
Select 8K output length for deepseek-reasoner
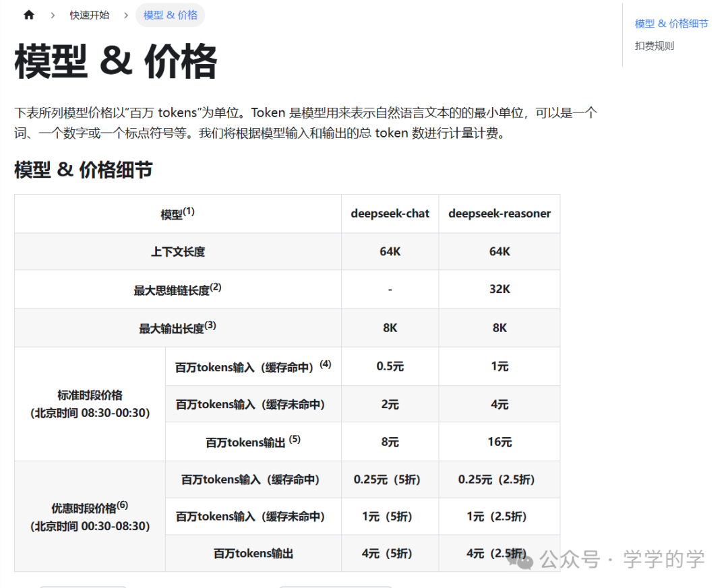[x=499, y=328]
